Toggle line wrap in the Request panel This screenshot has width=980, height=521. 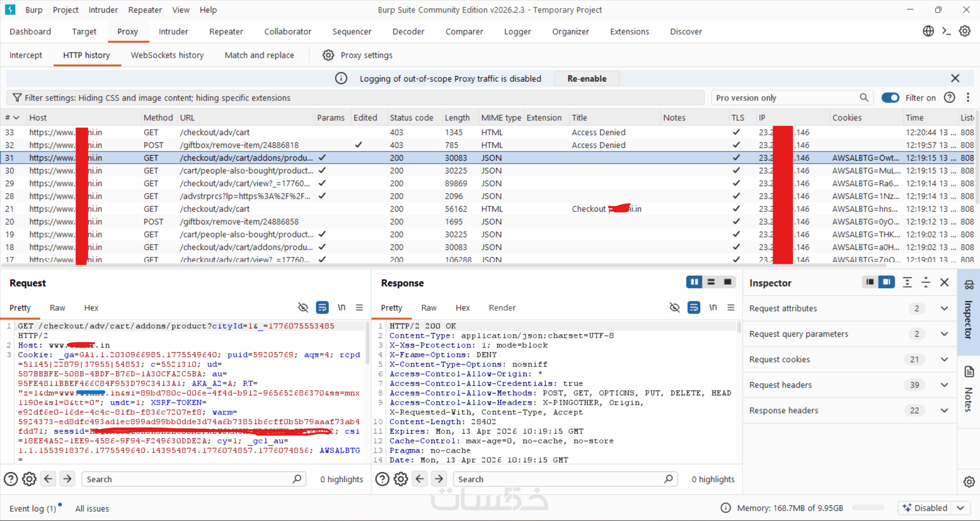[x=322, y=308]
